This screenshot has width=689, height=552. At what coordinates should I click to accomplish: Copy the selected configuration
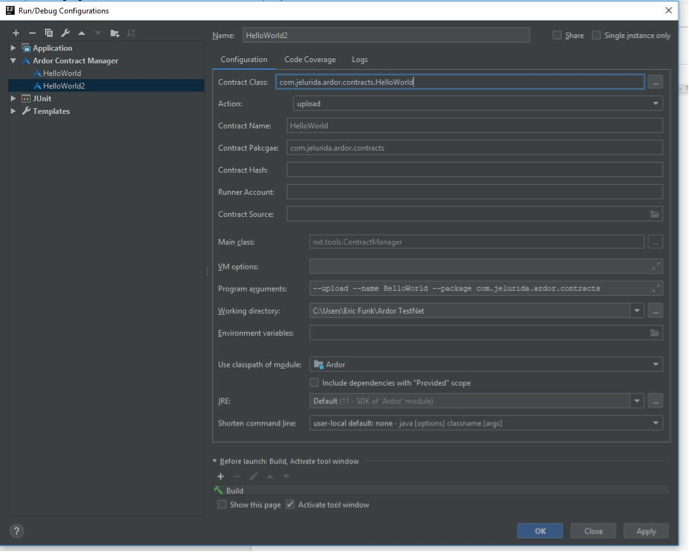(49, 33)
